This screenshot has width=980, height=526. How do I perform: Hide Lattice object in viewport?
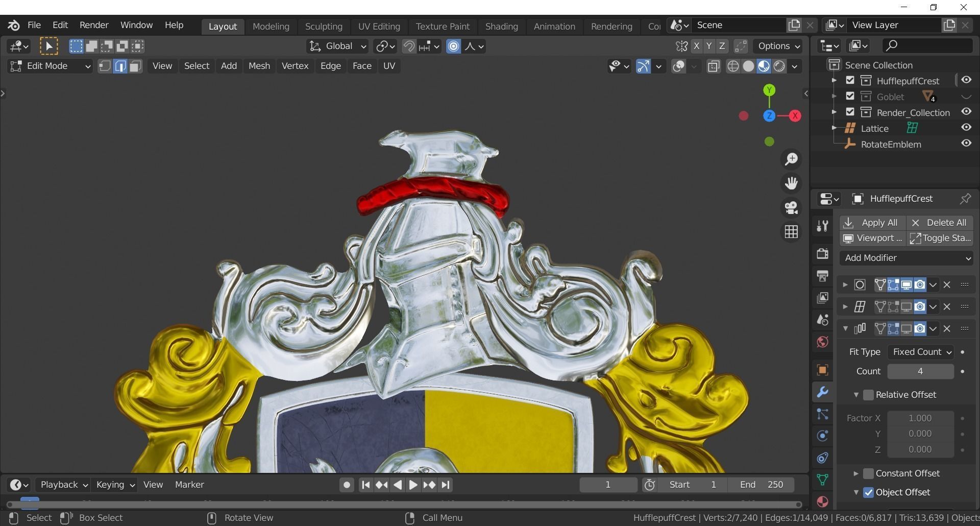pyautogui.click(x=966, y=128)
